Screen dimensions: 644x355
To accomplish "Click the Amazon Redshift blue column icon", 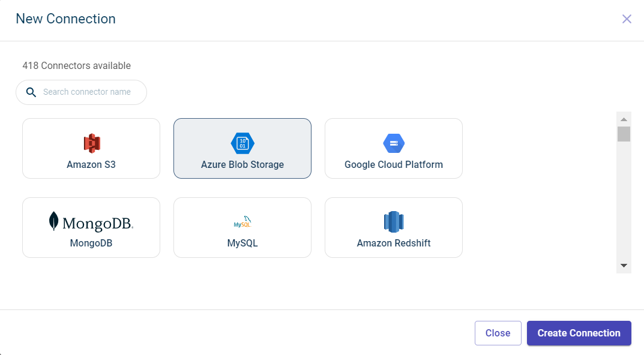I will (x=394, y=222).
